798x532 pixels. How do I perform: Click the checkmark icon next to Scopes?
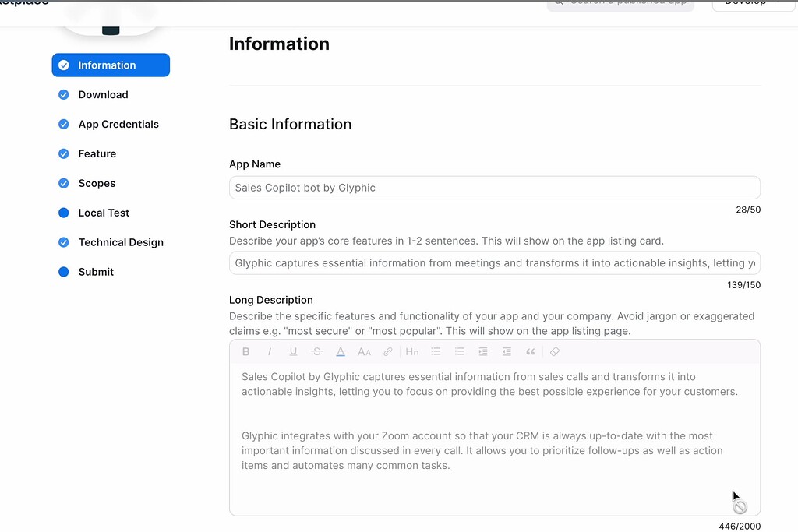click(x=63, y=183)
